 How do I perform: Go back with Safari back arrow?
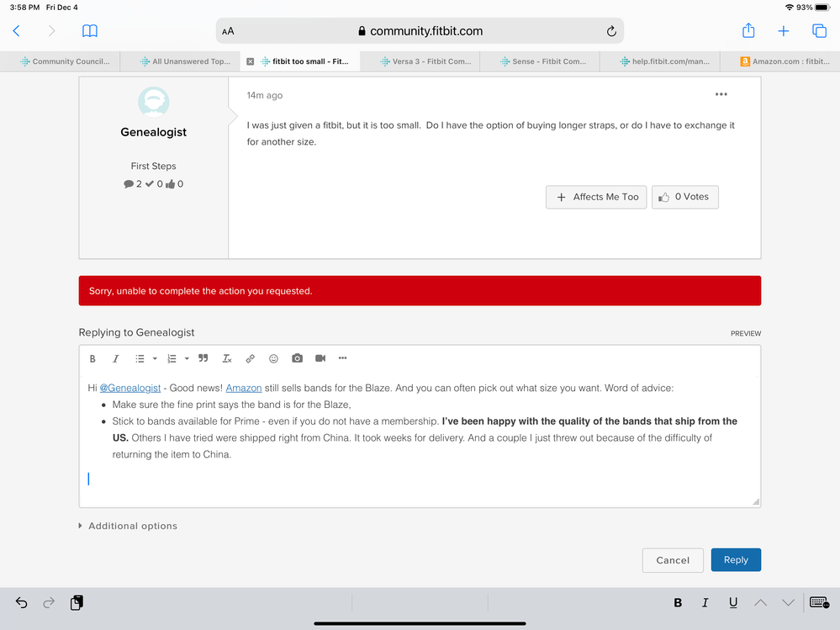pos(16,31)
